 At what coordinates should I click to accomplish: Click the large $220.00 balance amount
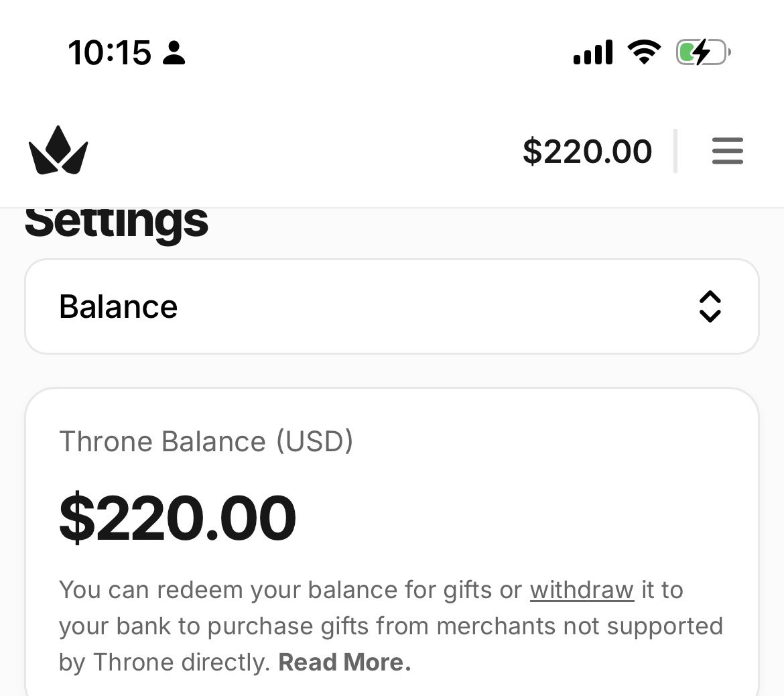[x=178, y=518]
